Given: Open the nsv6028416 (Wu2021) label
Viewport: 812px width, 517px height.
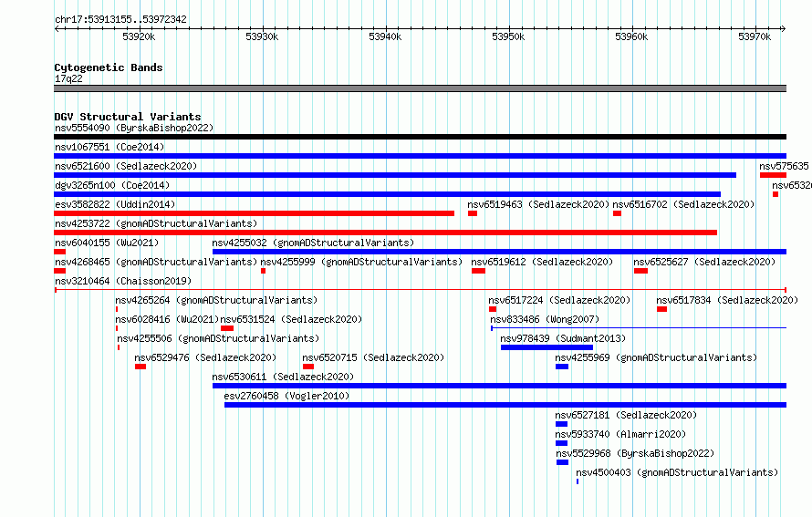Looking at the screenshot, I should 167,319.
